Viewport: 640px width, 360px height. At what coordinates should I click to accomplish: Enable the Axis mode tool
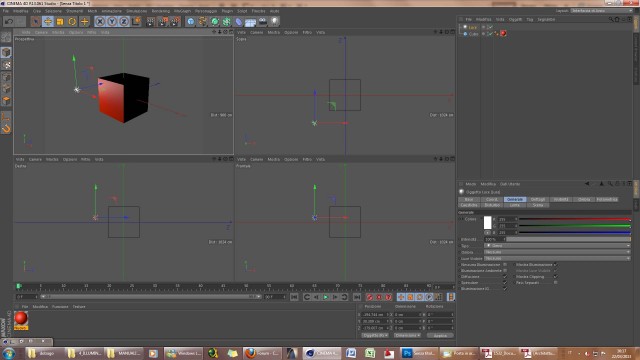[x=6, y=117]
